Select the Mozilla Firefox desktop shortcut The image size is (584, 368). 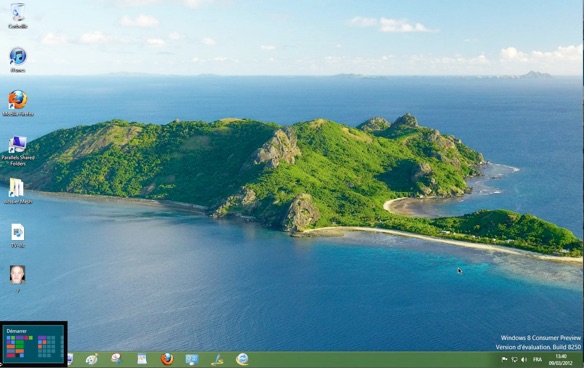coord(18,103)
